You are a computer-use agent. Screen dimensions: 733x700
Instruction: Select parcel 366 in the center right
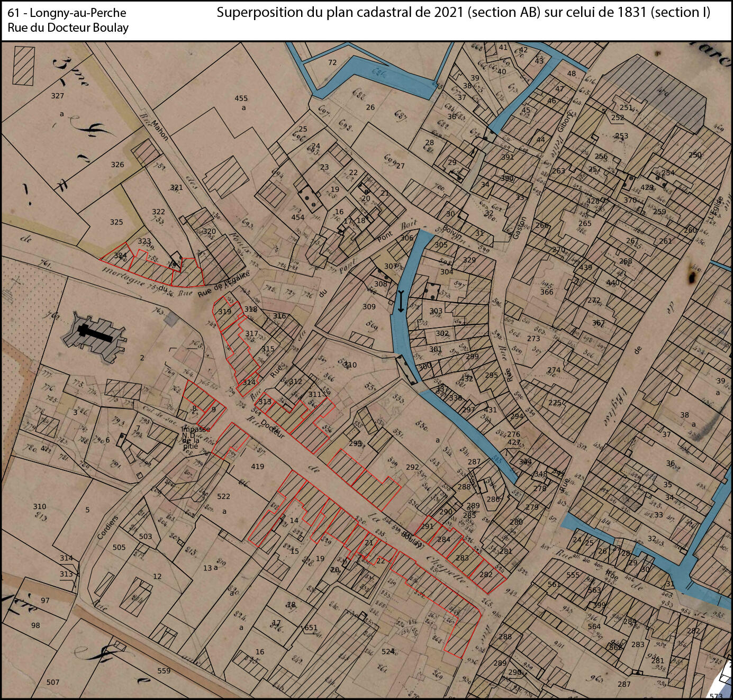click(x=547, y=292)
